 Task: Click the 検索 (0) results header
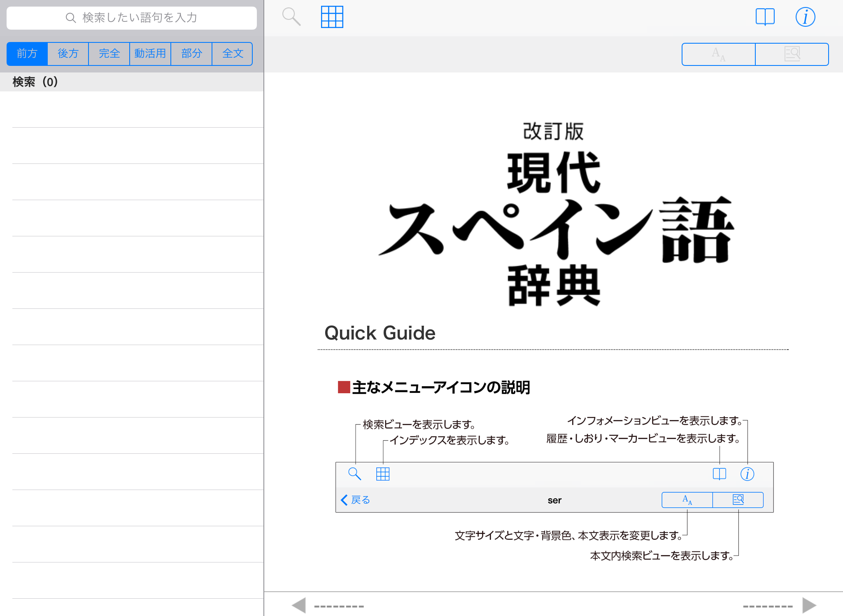point(35,82)
